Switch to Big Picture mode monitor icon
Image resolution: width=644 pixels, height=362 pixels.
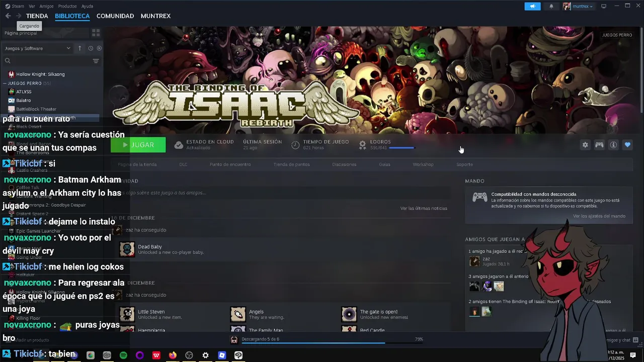[604, 6]
